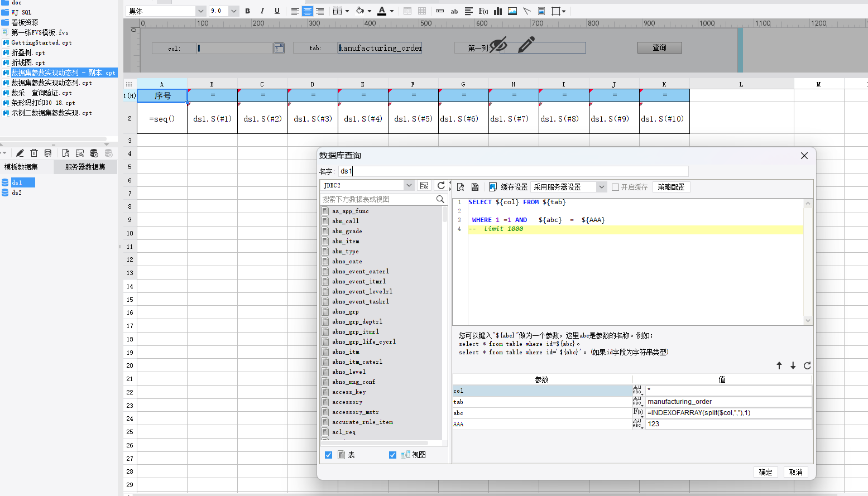868x496 pixels.
Task: Toggle bold formatting in toolbar
Action: click(x=247, y=11)
